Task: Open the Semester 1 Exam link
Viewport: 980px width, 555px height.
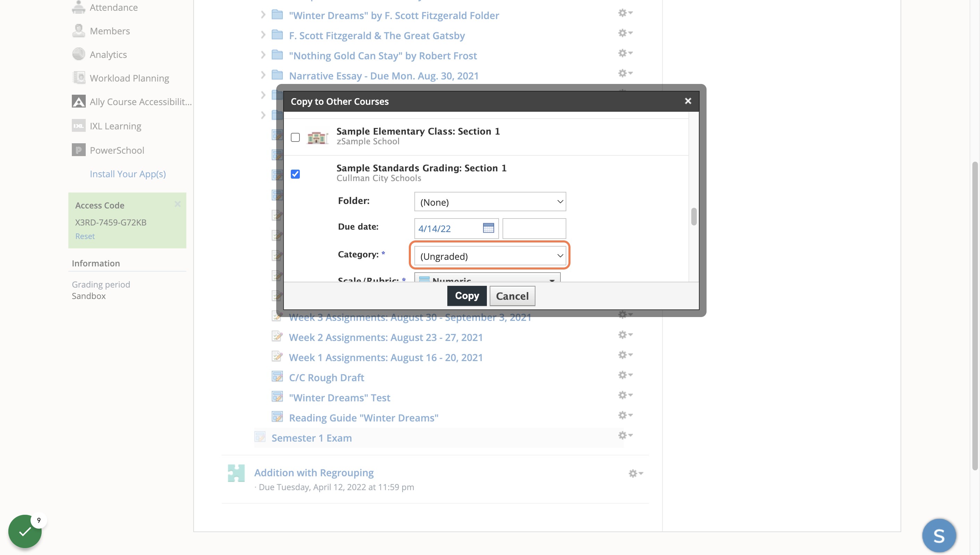Action: pyautogui.click(x=312, y=438)
